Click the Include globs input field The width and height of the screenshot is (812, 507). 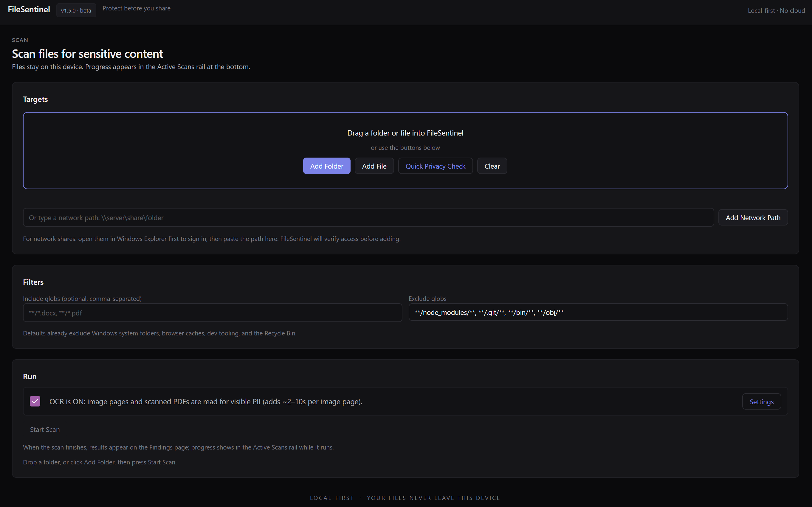[x=213, y=313]
